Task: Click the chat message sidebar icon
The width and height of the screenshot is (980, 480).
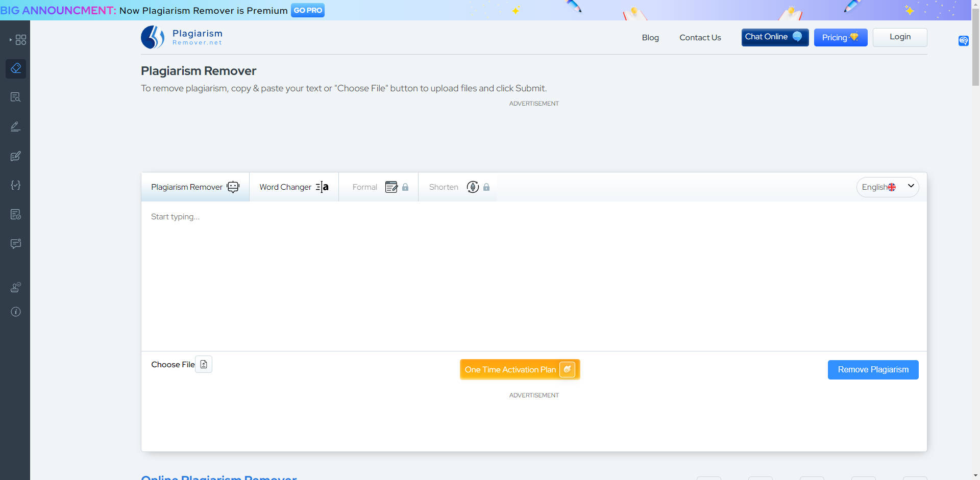Action: coord(16,244)
